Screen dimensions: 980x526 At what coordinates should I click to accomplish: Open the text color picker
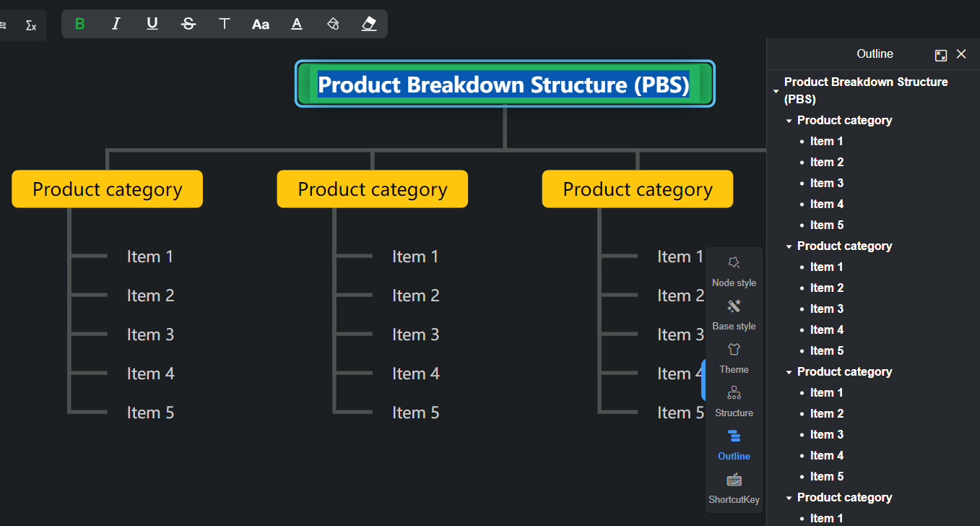pos(297,24)
